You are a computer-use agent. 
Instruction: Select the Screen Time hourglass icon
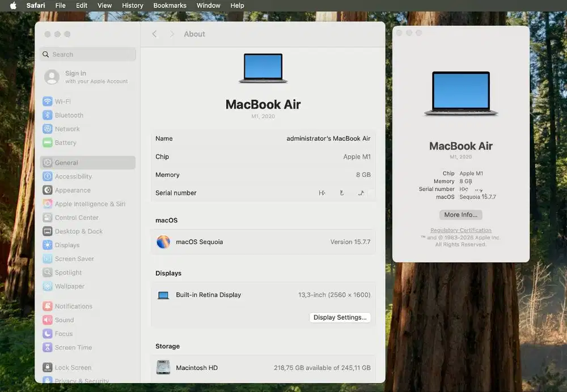point(48,347)
